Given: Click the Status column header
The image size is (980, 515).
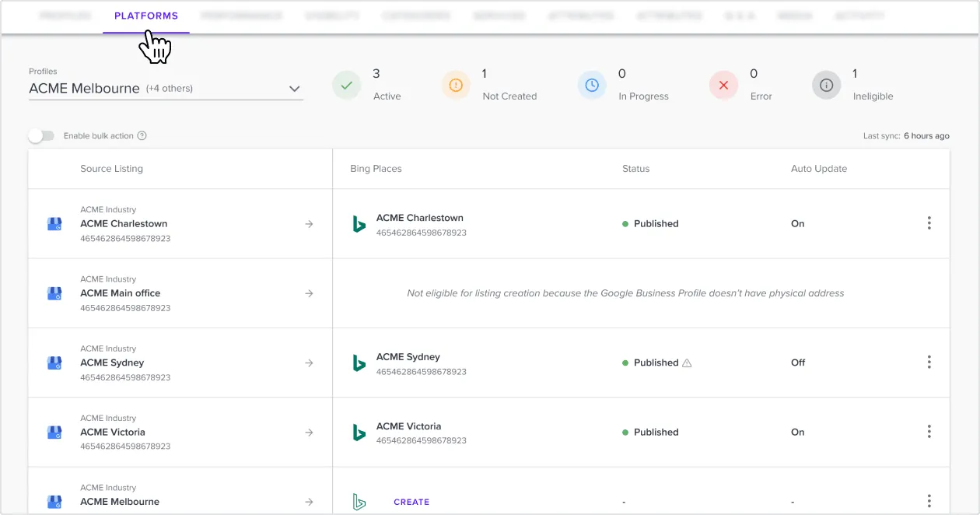Looking at the screenshot, I should pyautogui.click(x=635, y=169).
